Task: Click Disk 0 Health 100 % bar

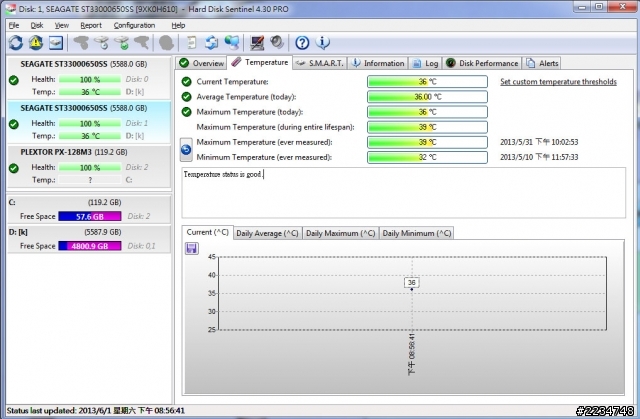Action: pos(90,79)
